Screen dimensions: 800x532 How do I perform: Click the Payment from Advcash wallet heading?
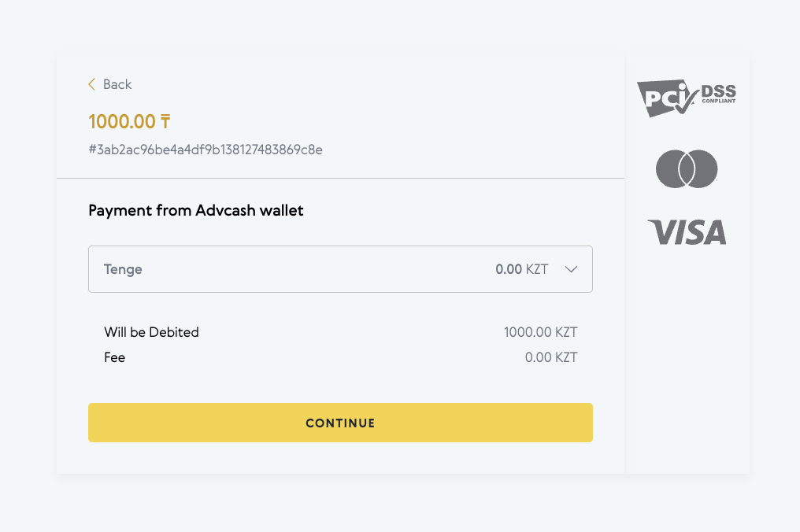pyautogui.click(x=196, y=210)
